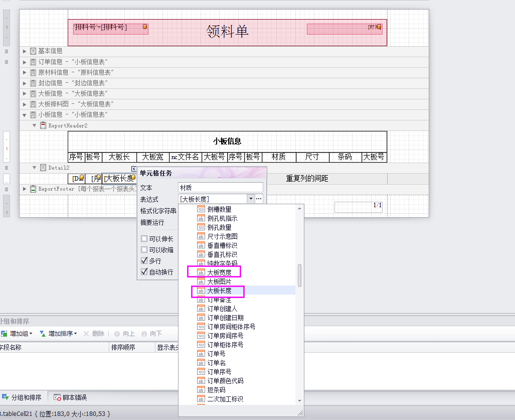Select the 尺寸 column header cell
This screenshot has height=420, width=515.
pos(312,157)
